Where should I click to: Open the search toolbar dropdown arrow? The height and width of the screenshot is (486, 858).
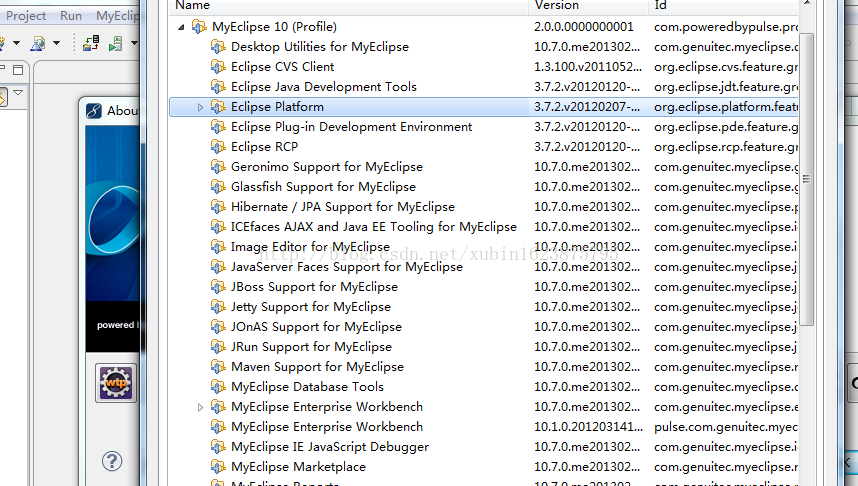click(56, 43)
